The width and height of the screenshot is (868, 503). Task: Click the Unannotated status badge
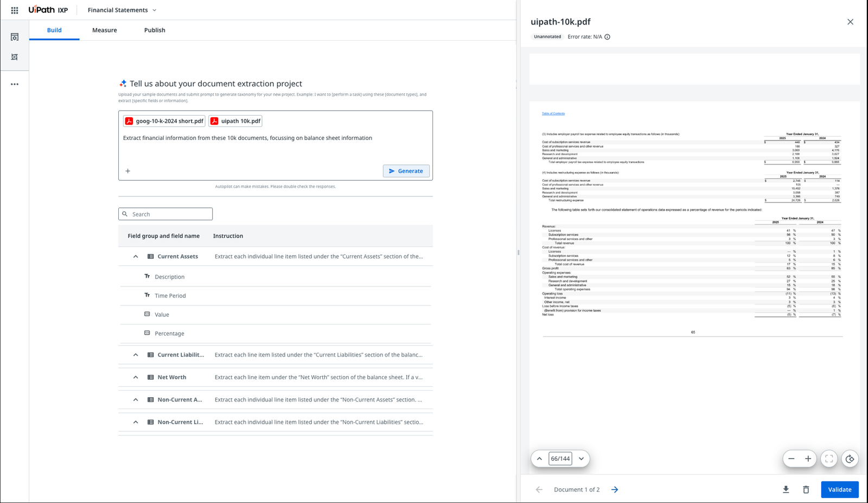pos(547,37)
